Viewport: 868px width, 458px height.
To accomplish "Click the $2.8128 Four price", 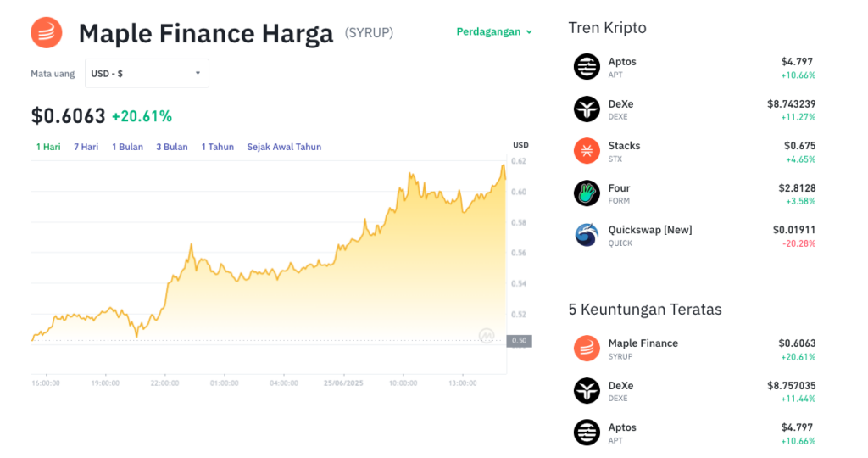I will point(797,187).
